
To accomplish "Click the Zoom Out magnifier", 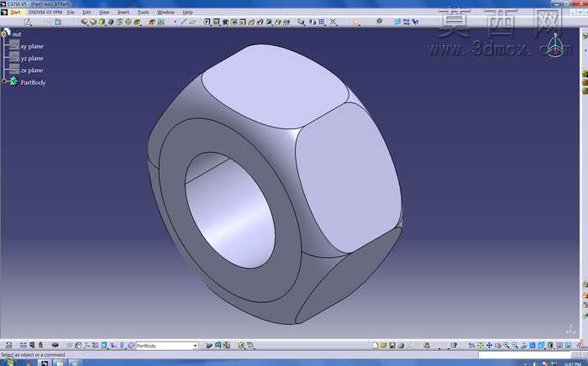I will [515, 345].
